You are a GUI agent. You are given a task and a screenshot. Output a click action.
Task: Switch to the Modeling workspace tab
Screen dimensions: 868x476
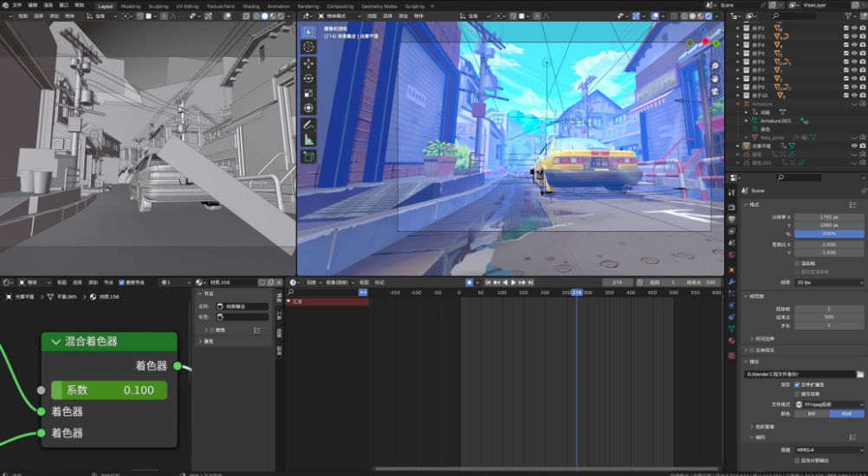pos(130,5)
